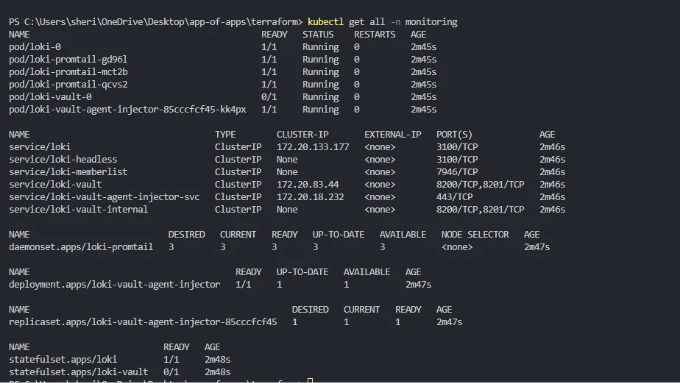The image size is (680, 383).
Task: Click pod/loki-promtail-qcvs2 text
Action: pyautogui.click(x=68, y=85)
